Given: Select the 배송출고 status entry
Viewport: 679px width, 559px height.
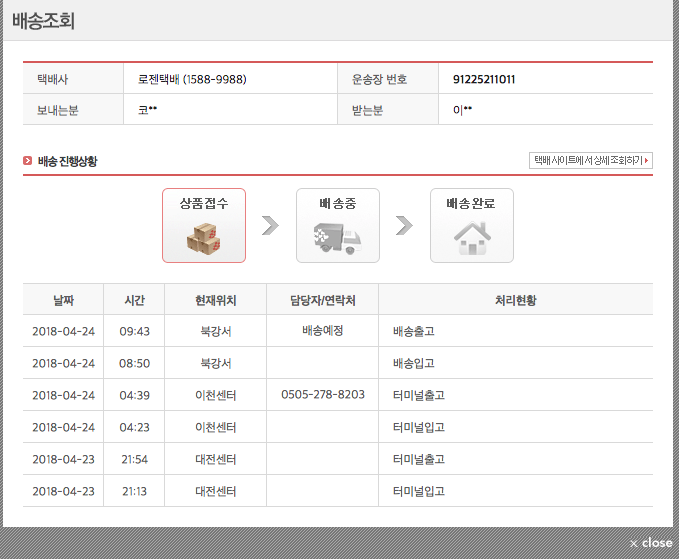Looking at the screenshot, I should [x=414, y=331].
